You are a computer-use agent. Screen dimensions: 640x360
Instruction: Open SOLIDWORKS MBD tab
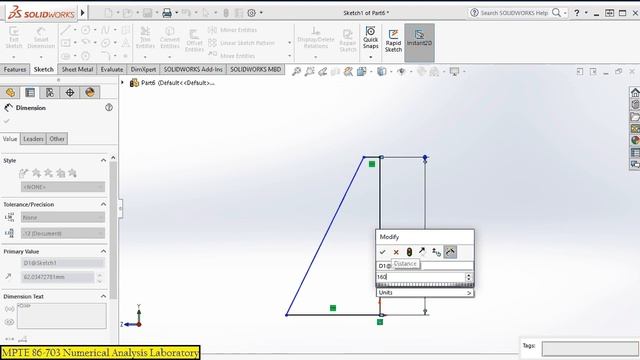(256, 69)
